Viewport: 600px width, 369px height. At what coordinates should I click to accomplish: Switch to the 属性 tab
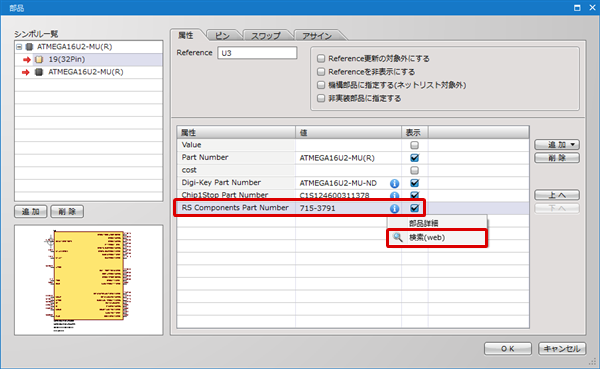186,36
